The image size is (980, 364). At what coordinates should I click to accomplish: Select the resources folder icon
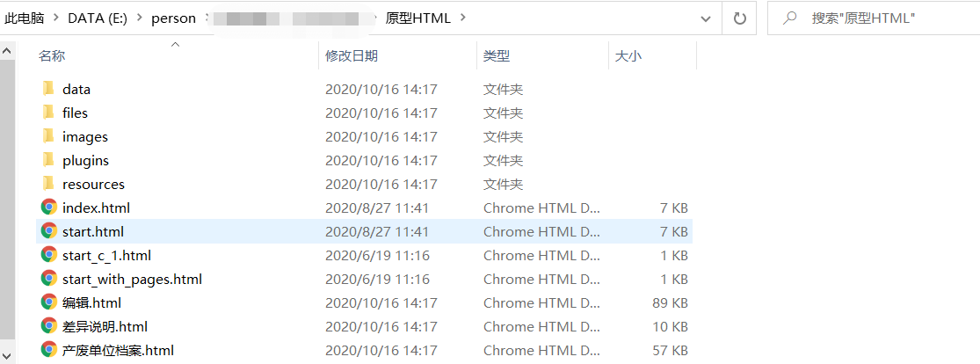48,184
